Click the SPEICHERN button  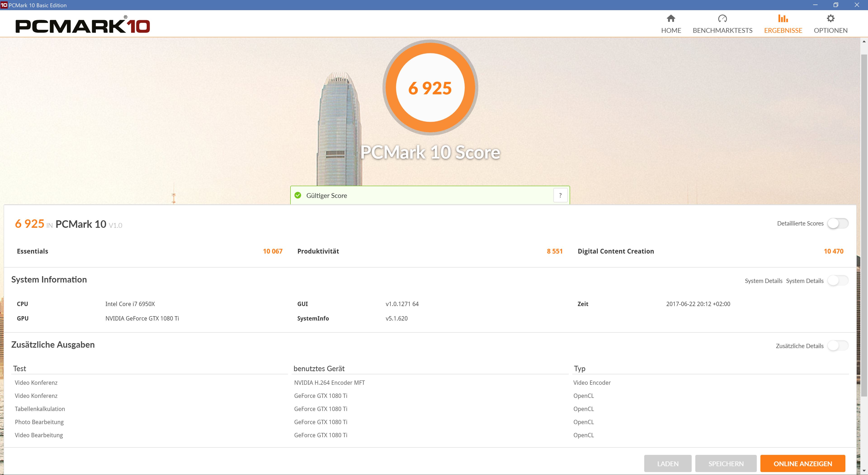point(725,463)
